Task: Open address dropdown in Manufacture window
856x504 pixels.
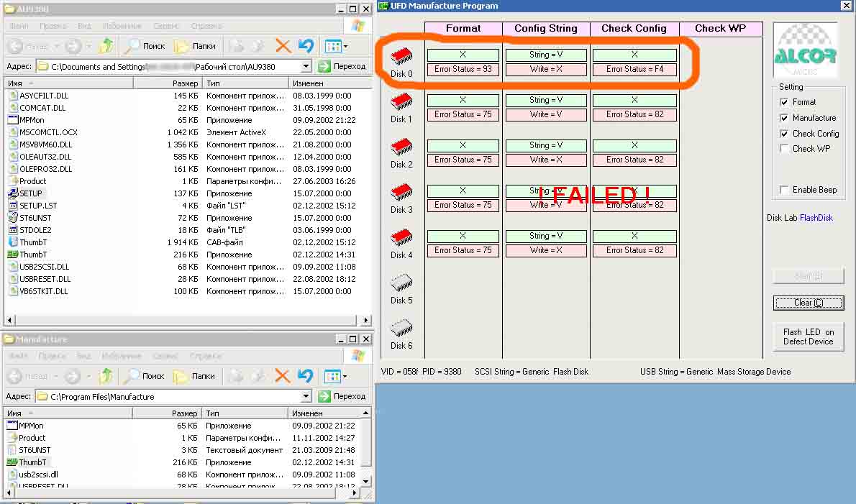Action: 306,397
